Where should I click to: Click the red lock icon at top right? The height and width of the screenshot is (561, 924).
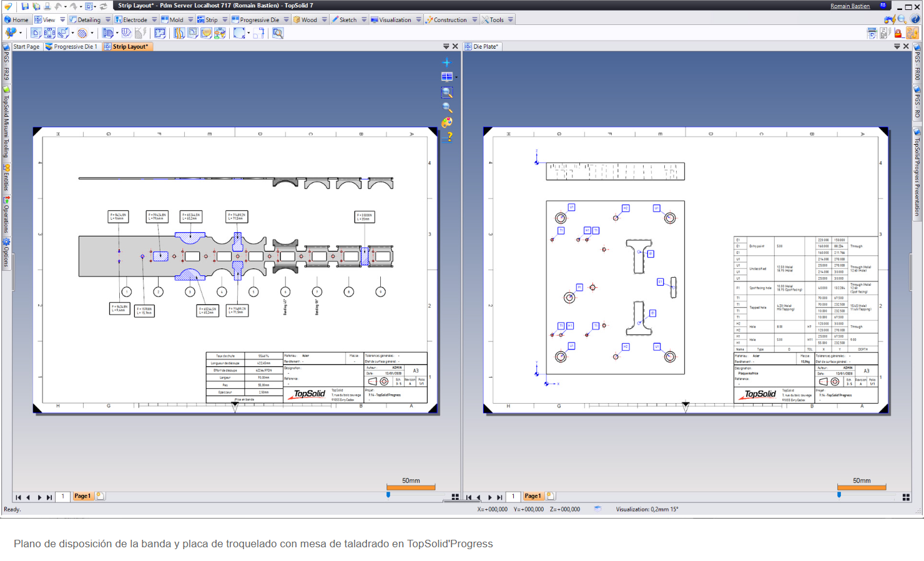898,33
